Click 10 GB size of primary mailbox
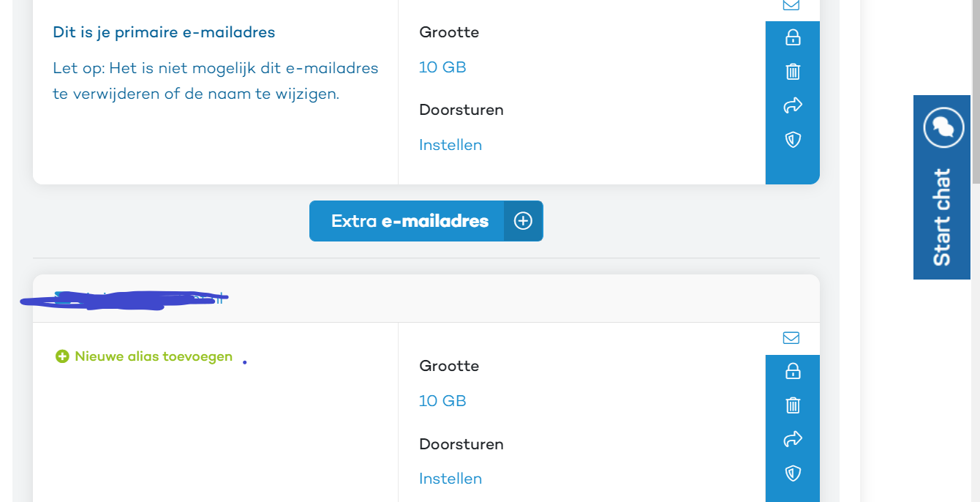980x502 pixels. 442,67
